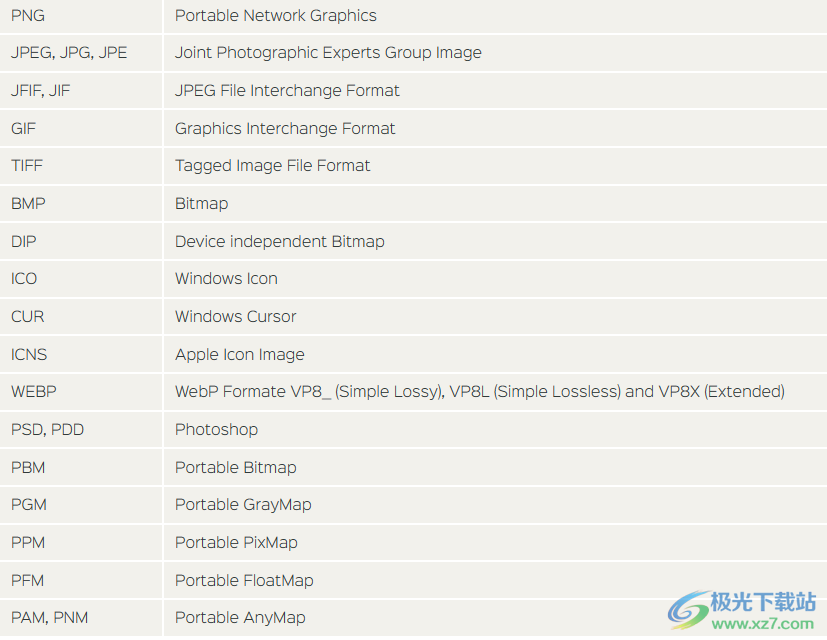Click the PGM extension cell
Screen dimensions: 827x640
pyautogui.click(x=81, y=504)
